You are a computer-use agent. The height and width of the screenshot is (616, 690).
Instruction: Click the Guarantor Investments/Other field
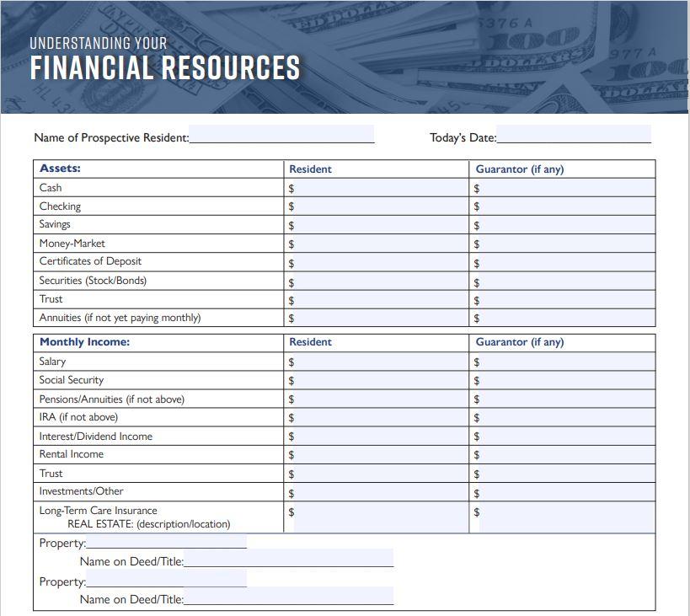[x=567, y=492]
